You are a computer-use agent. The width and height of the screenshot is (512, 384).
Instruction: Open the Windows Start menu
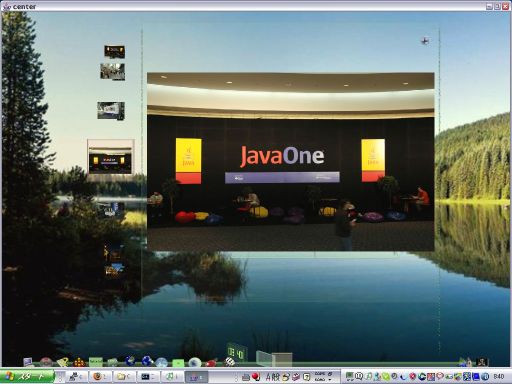(27, 377)
